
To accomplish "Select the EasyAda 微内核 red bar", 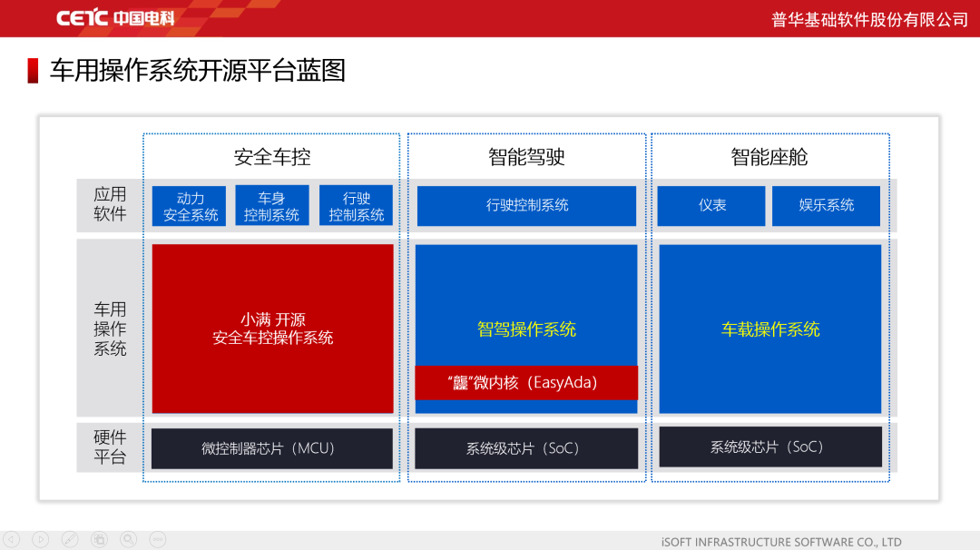I will [526, 383].
